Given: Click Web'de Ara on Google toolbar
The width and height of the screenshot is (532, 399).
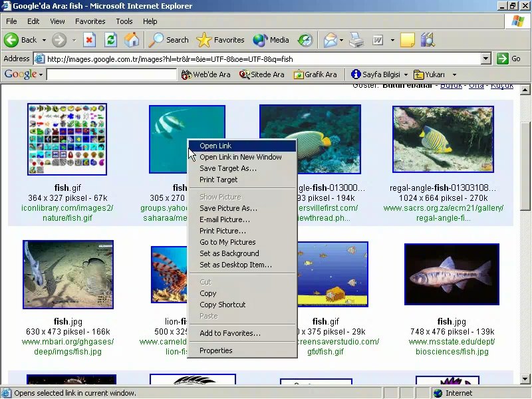Looking at the screenshot, I should [x=206, y=74].
